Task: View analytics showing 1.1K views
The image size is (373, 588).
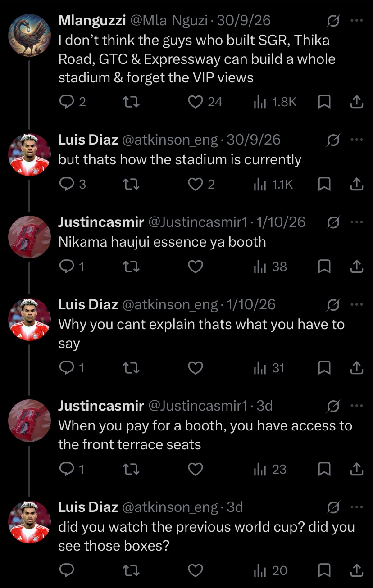Action: (x=273, y=184)
